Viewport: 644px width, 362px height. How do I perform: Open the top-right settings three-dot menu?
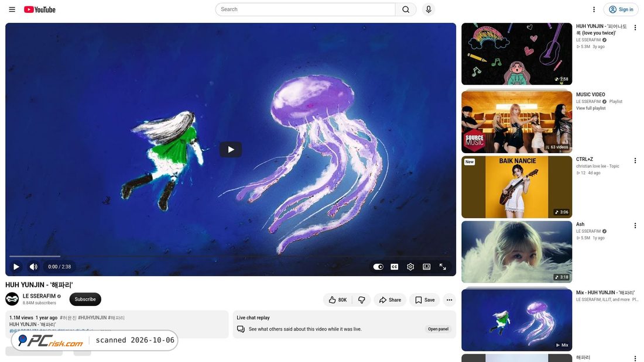[x=594, y=9]
